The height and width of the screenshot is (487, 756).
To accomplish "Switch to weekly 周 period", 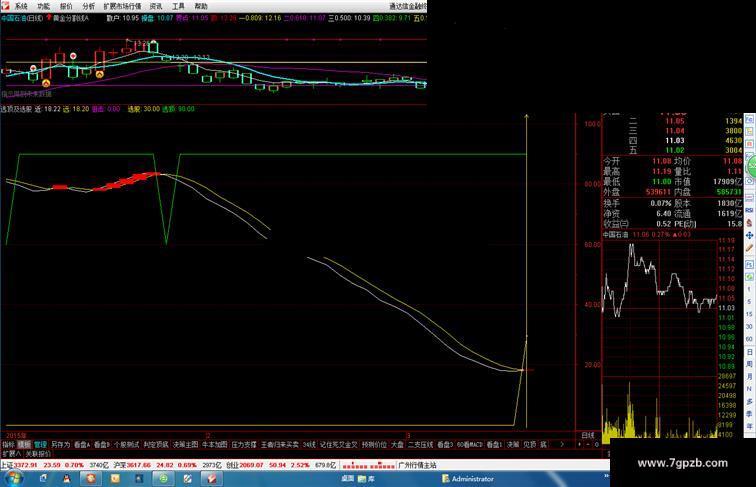I will pyautogui.click(x=749, y=365).
